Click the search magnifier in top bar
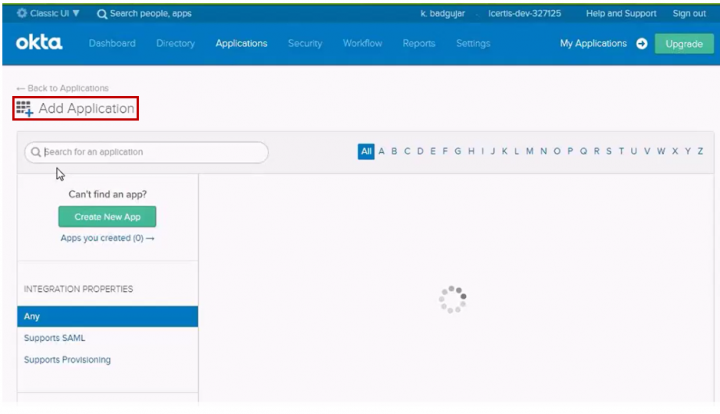Viewport: 720px width, 414px height. coord(102,14)
